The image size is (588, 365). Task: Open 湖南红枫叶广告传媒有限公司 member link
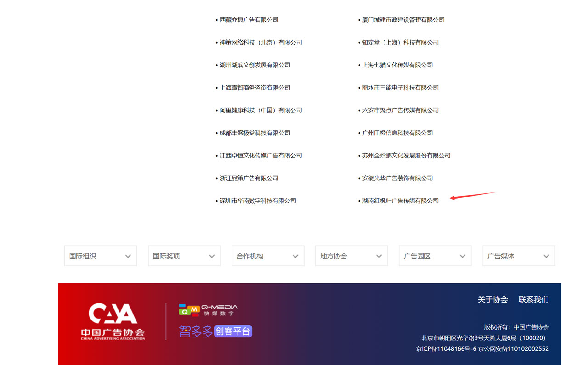(x=400, y=201)
